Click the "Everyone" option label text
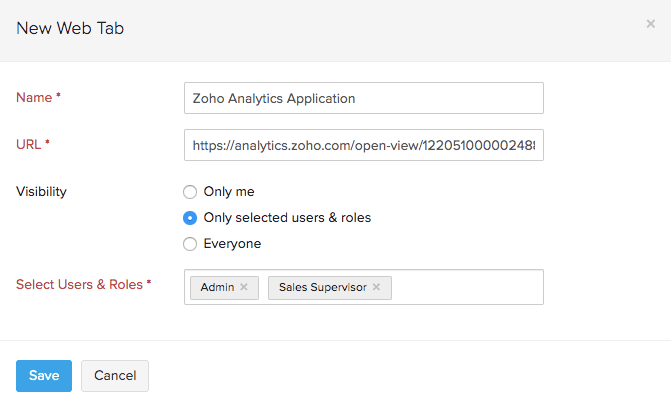The height and width of the screenshot is (408, 671). tap(232, 243)
